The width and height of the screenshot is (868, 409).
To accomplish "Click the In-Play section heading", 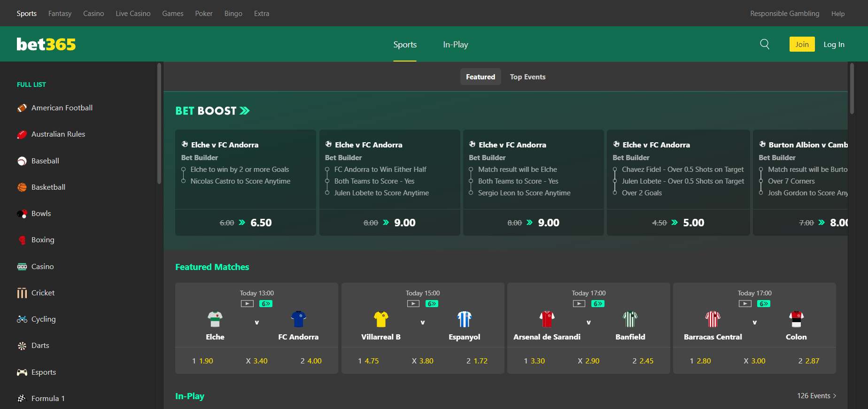I will 190,396.
